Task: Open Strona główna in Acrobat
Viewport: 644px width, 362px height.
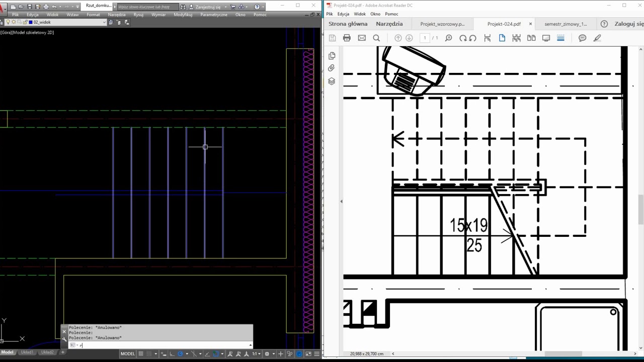Action: click(348, 24)
